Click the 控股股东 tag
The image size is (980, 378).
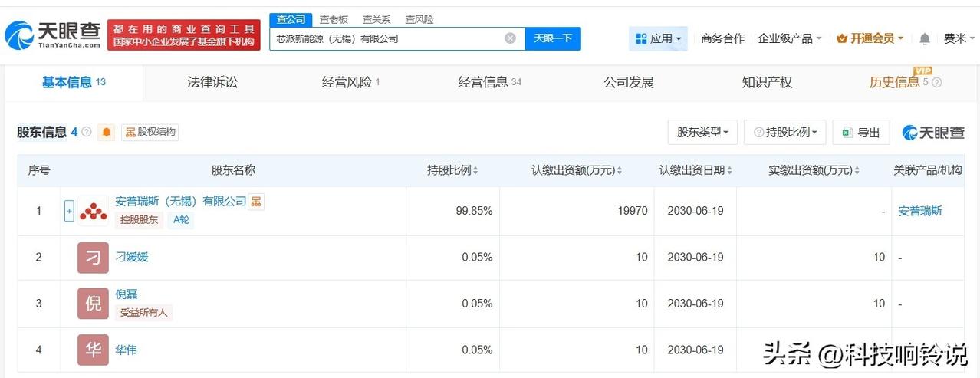[139, 220]
